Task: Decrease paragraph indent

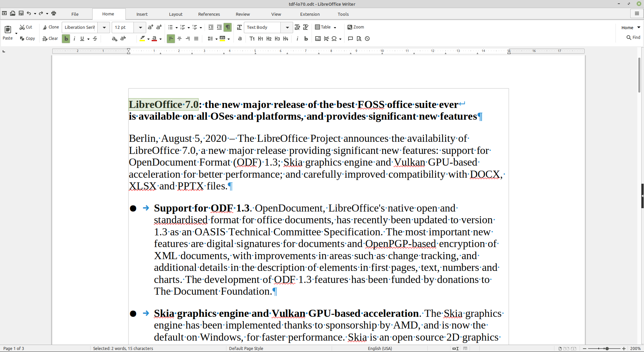Action: pos(219,27)
